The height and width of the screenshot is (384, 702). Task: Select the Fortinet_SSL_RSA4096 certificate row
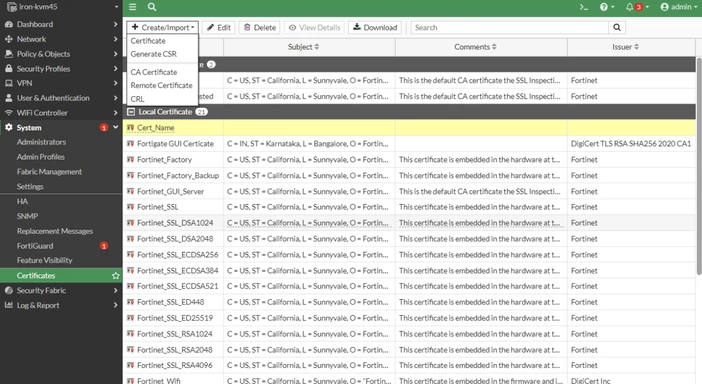pos(409,365)
